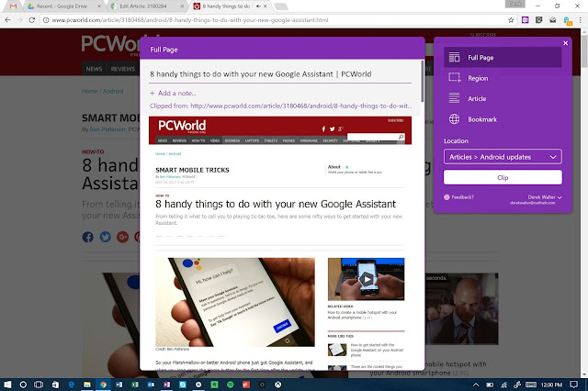
Task: Click the battery icon in system tray
Action: tap(490, 385)
